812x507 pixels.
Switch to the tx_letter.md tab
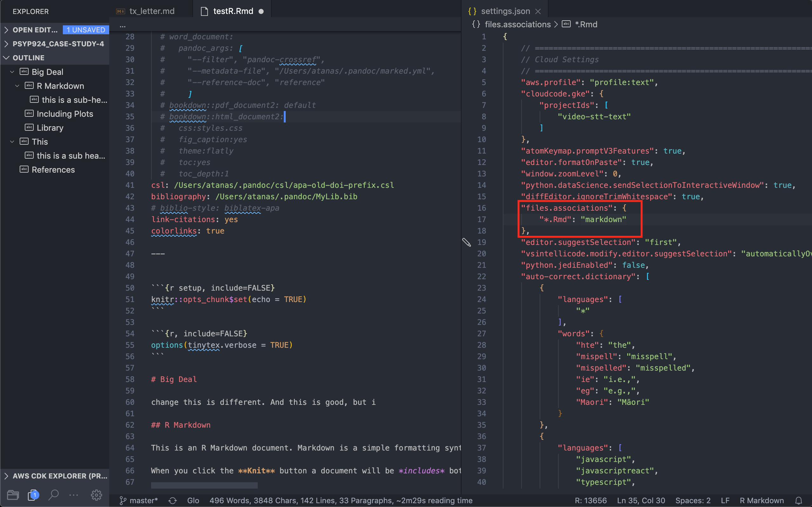(x=151, y=11)
